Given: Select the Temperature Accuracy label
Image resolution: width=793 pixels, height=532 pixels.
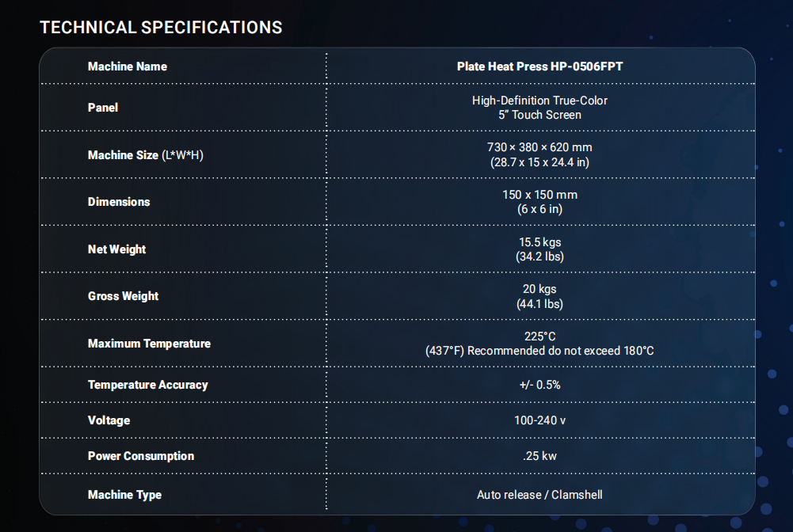Looking at the screenshot, I should 147,385.
